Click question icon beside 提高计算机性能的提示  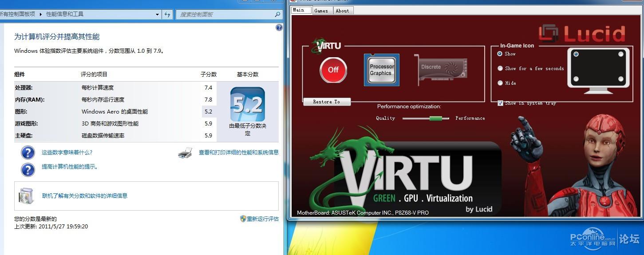pos(28,169)
